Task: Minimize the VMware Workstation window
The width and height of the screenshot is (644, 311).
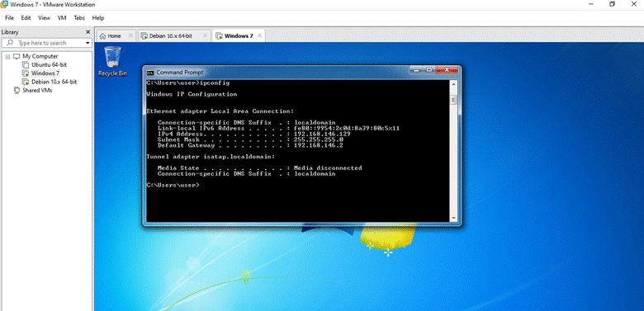Action: [x=591, y=4]
